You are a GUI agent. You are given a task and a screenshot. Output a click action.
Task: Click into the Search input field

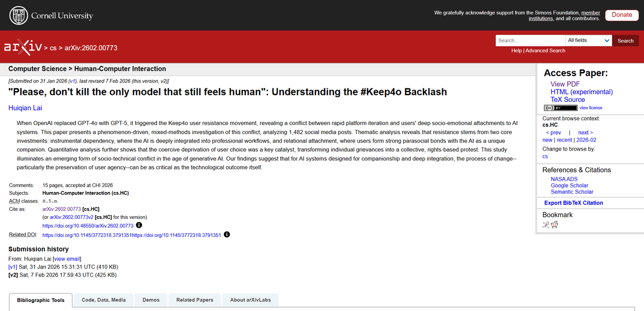530,40
